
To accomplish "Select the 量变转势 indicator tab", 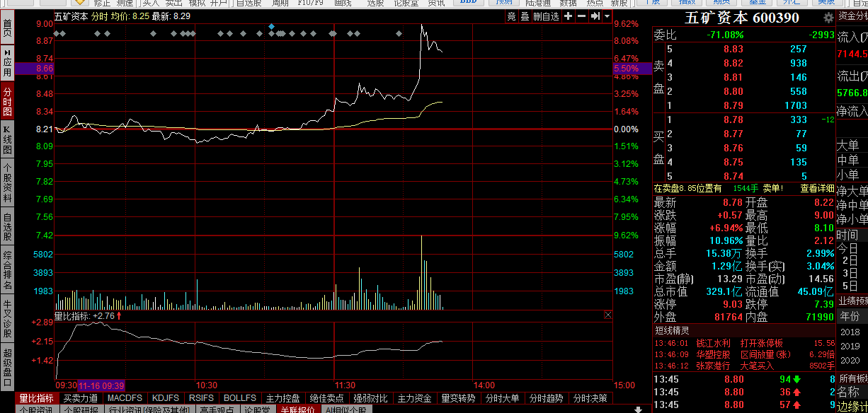I will point(459,399).
